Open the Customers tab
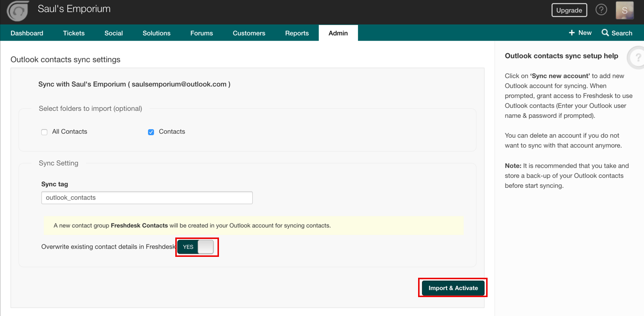The image size is (644, 316). [249, 33]
